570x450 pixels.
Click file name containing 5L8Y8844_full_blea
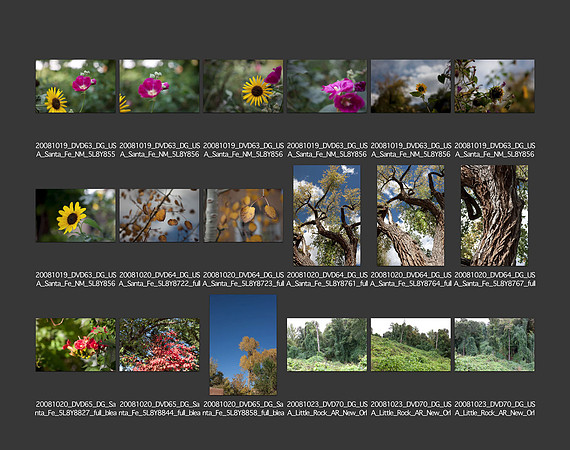[159, 408]
